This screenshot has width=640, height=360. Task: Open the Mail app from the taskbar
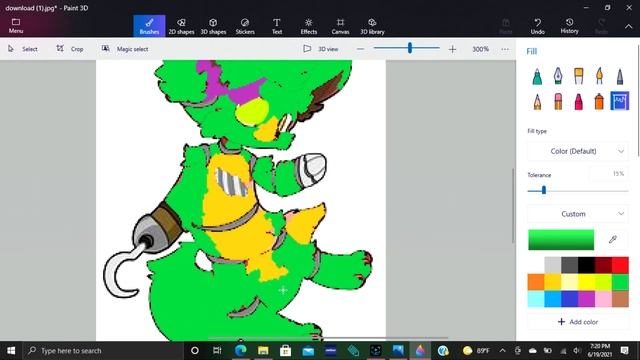click(x=308, y=350)
